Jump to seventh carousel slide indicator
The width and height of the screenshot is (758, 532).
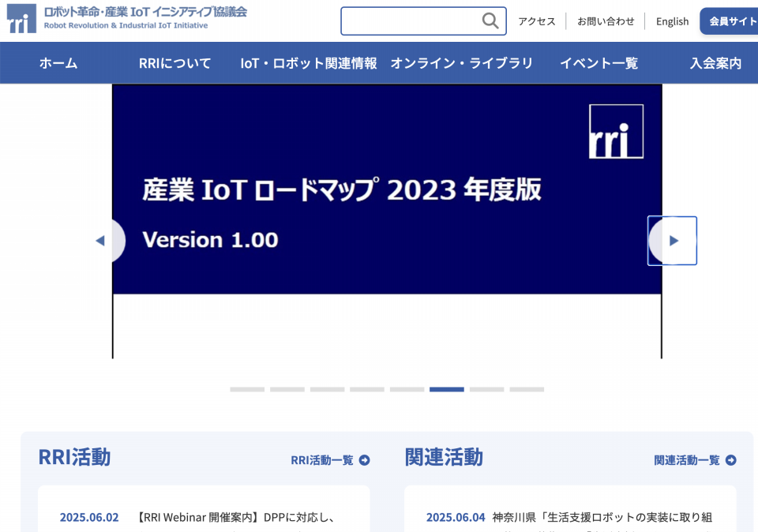487,389
